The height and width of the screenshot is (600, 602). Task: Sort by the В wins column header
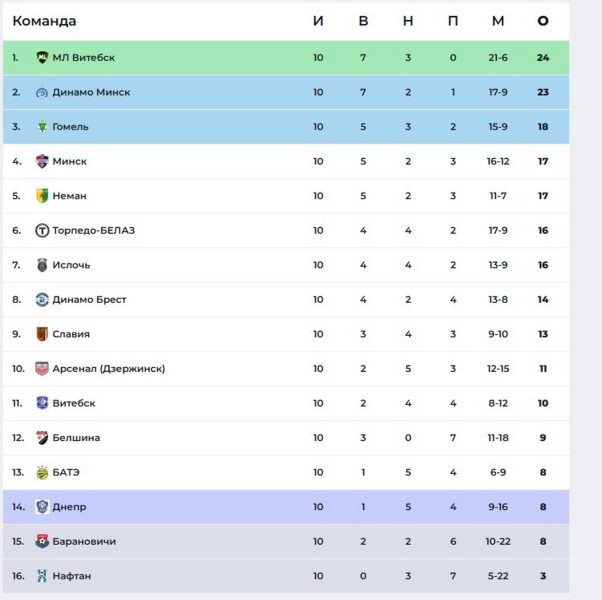click(363, 21)
